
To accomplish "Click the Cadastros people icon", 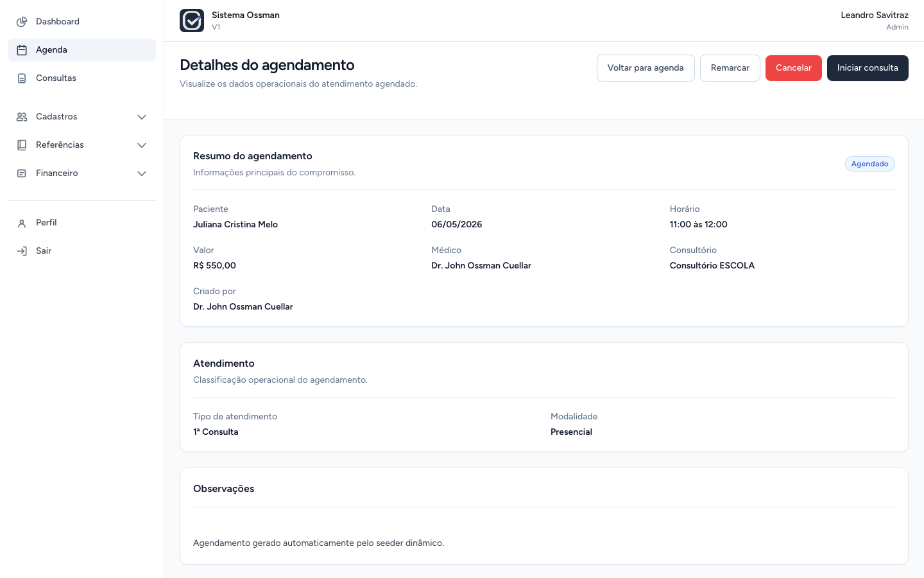I will [22, 117].
